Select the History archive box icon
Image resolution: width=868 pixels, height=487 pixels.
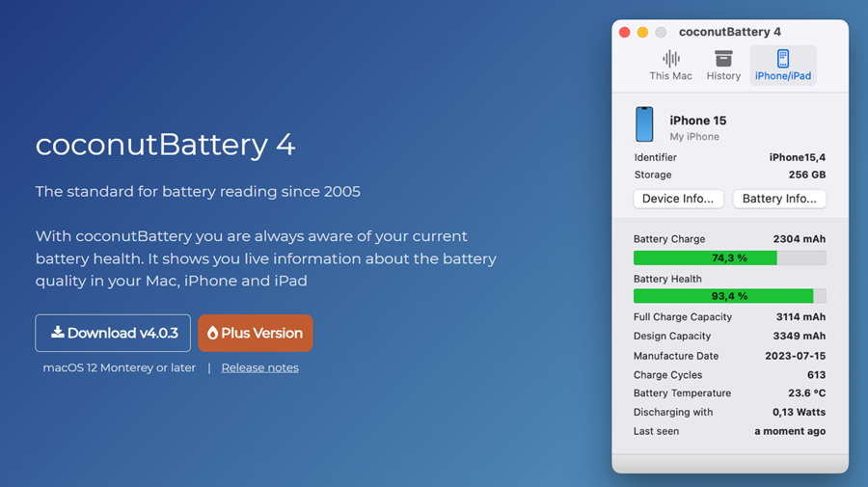[723, 58]
